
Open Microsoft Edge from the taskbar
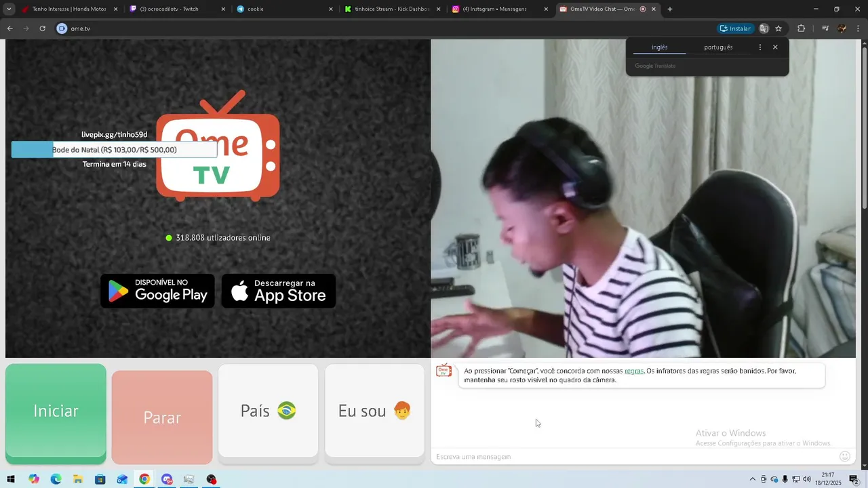coord(56,479)
